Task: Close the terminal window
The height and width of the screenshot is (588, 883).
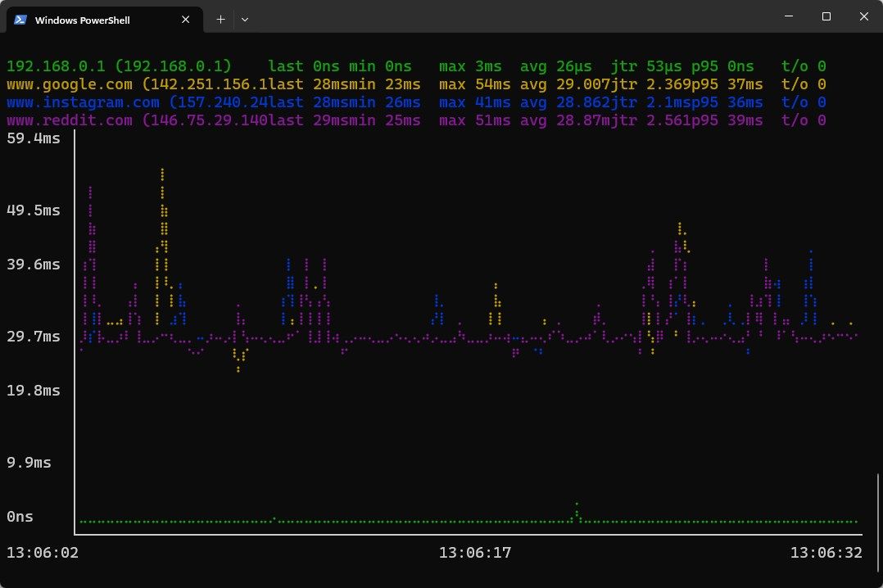Action: pos(864,16)
